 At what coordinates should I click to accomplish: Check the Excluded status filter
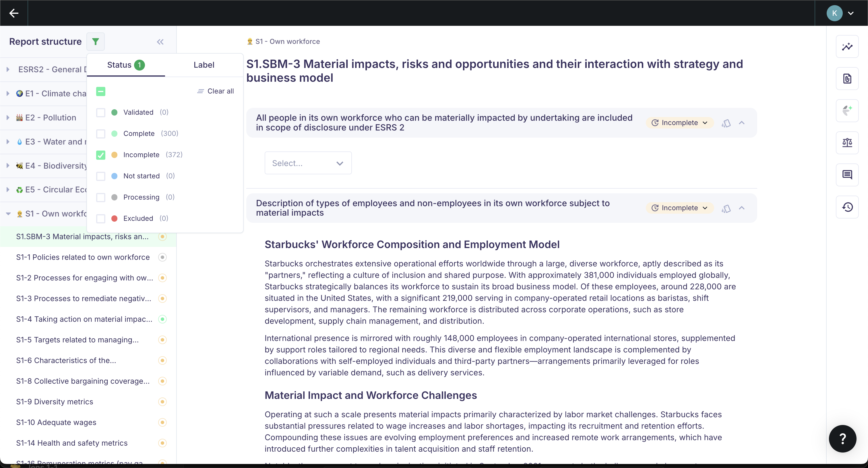click(101, 219)
